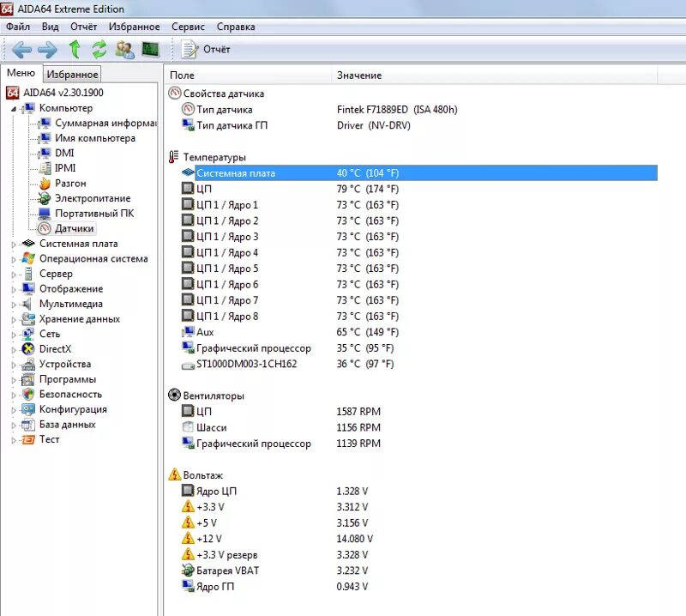686x616 pixels.
Task: Select Имя компьютера in the tree
Action: click(95, 138)
